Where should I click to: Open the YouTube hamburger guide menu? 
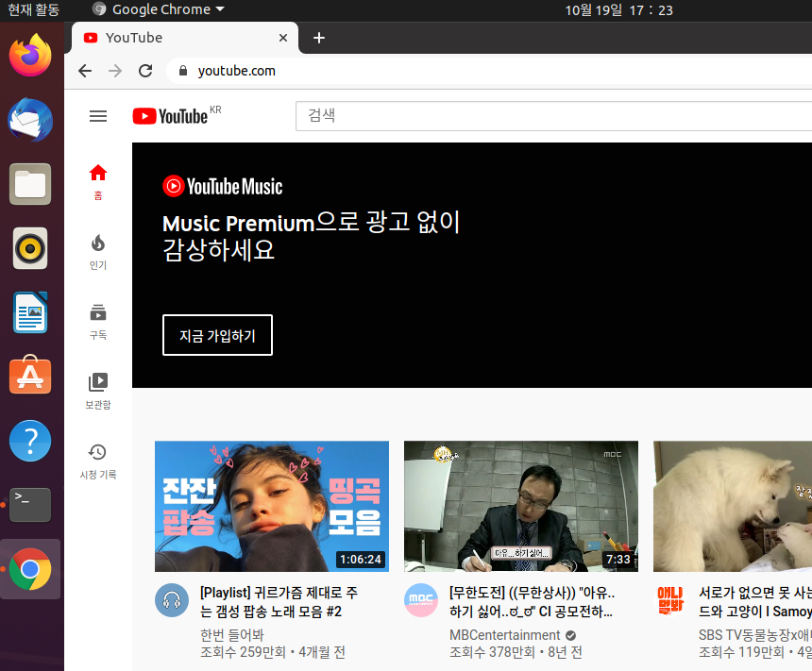point(98,116)
